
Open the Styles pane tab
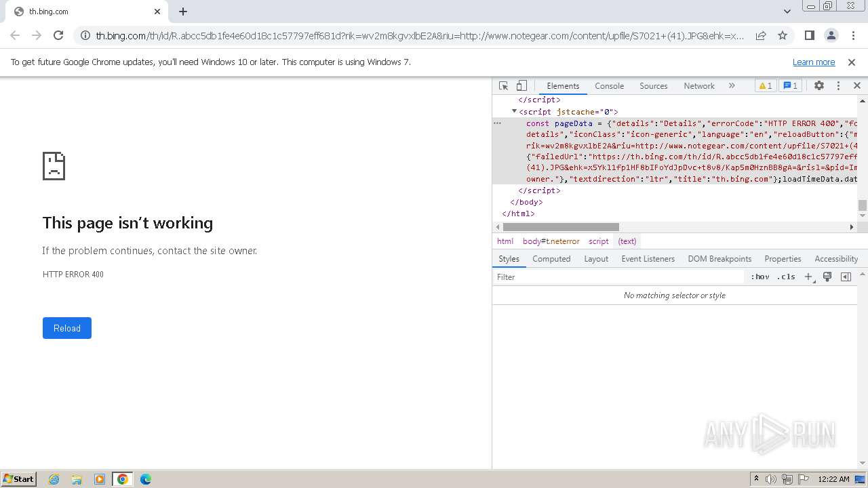[509, 259]
